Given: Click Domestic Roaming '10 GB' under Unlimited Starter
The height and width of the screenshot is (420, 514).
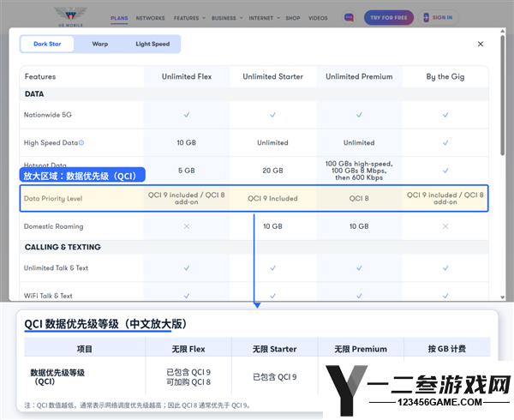Looking at the screenshot, I should (x=272, y=226).
